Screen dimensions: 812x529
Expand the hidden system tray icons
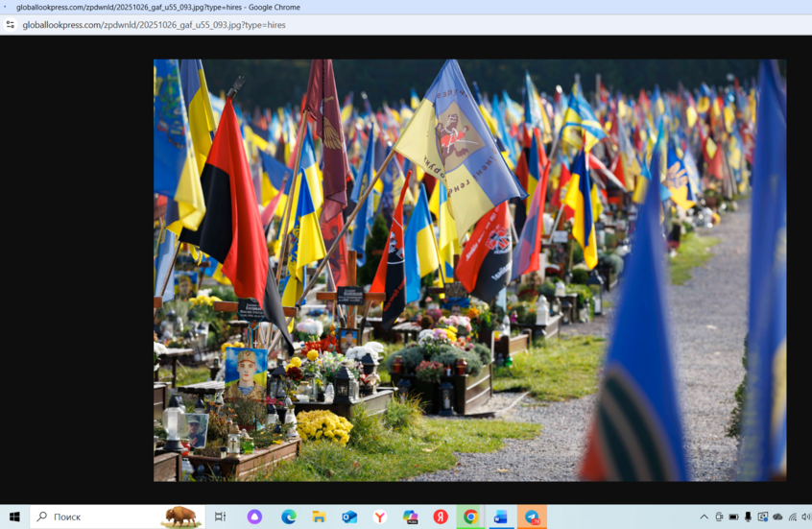pos(704,517)
